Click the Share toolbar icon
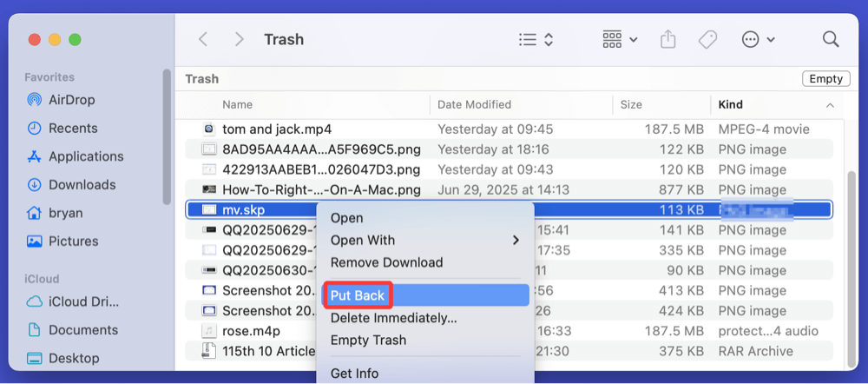Image resolution: width=868 pixels, height=384 pixels. point(668,39)
